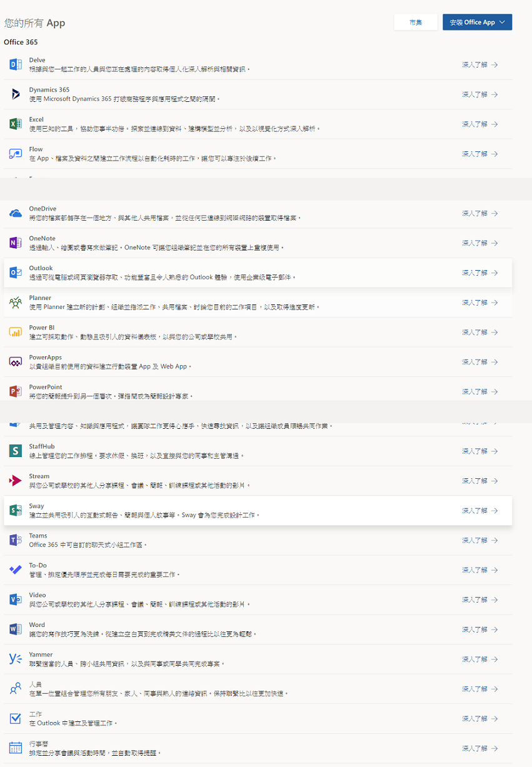This screenshot has width=532, height=767.
Task: Launch PowerPoint via its red icon
Action: pyautogui.click(x=16, y=391)
